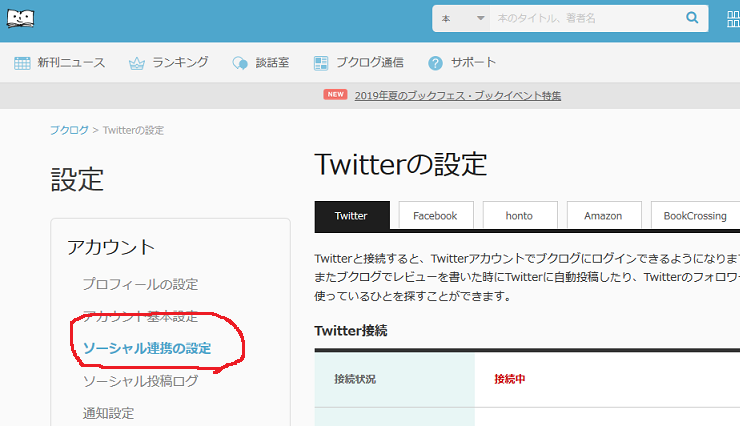Switch to the Facebook tab

click(435, 216)
